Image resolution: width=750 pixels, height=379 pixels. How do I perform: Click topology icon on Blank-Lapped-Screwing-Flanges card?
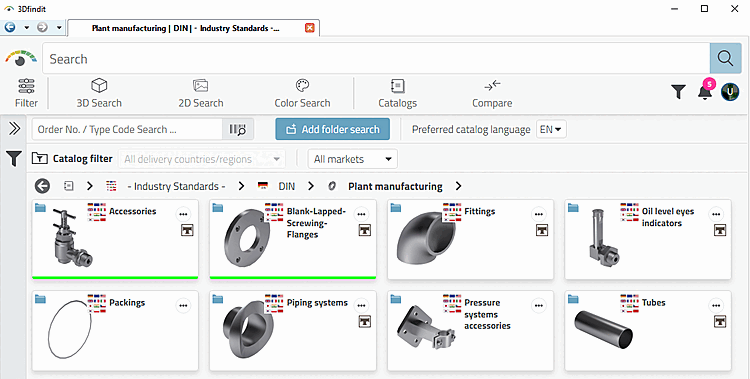364,230
